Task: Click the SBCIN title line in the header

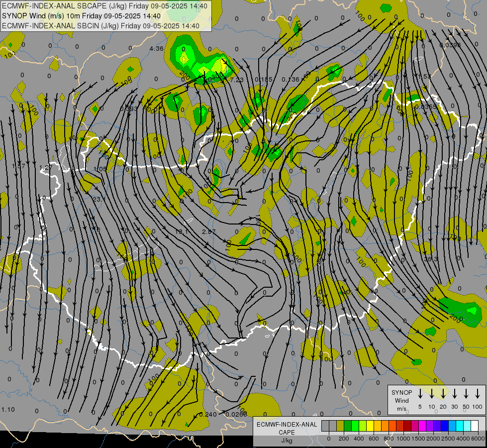Action: pyautogui.click(x=100, y=26)
